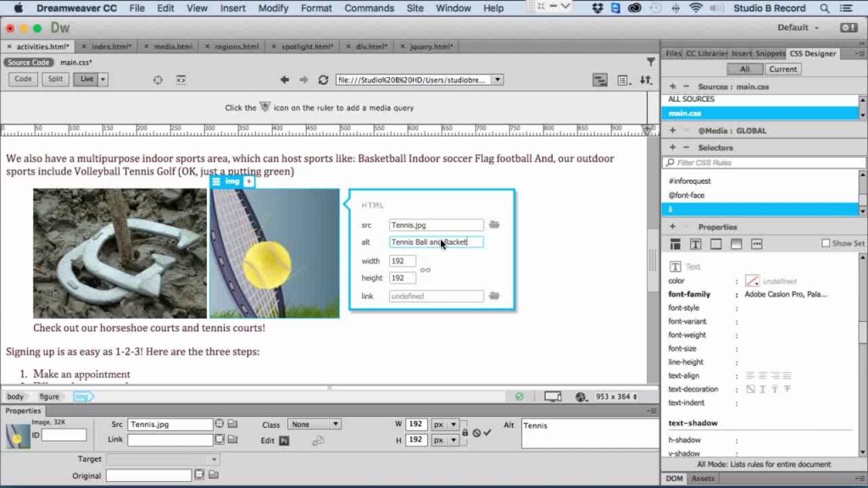Click the Inspect mode crosshair icon

158,80
